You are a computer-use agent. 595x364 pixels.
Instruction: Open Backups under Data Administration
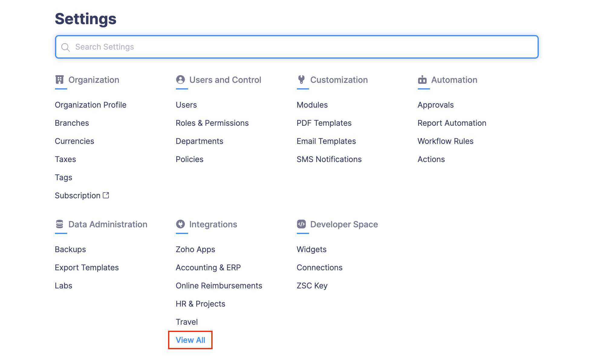70,249
